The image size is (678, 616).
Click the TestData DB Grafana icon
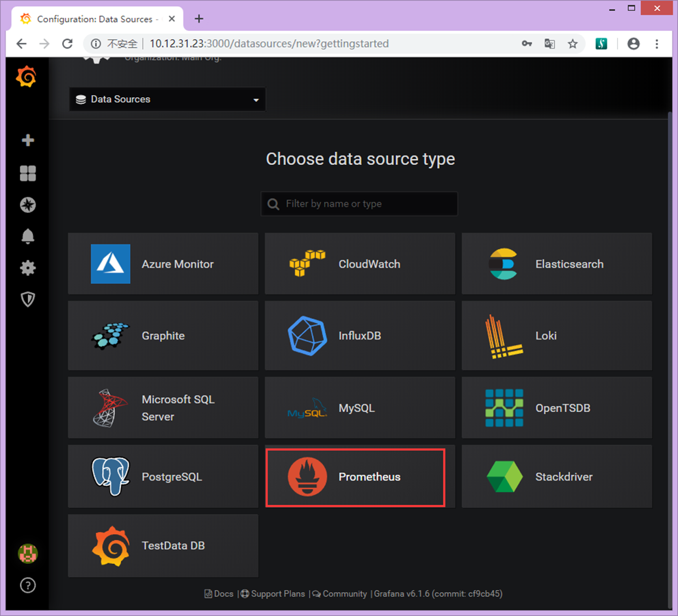click(111, 546)
